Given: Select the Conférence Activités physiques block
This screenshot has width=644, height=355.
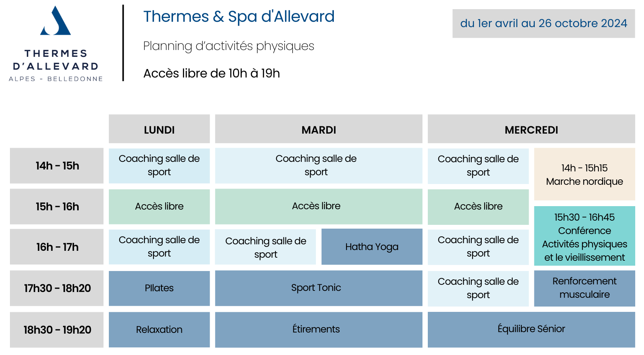Looking at the screenshot, I should (584, 236).
